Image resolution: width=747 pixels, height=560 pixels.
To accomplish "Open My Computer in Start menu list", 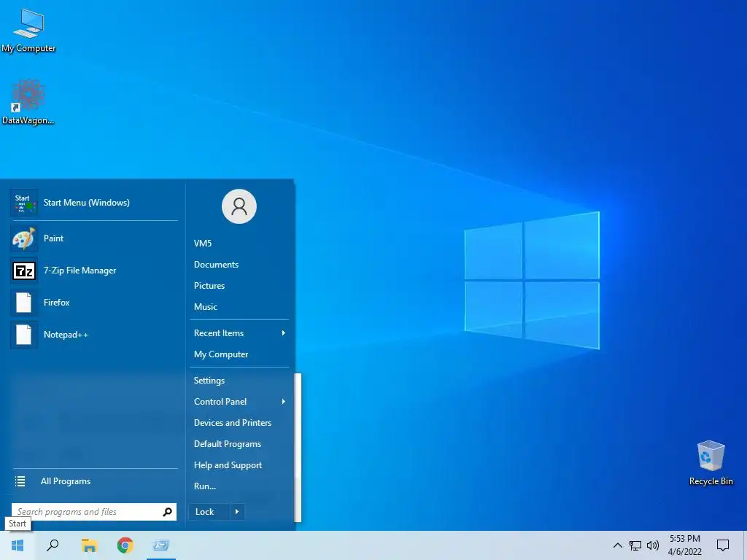I will (220, 354).
